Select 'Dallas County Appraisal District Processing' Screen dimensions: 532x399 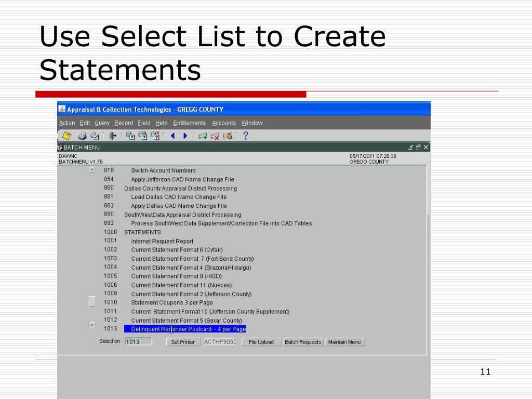pos(180,188)
